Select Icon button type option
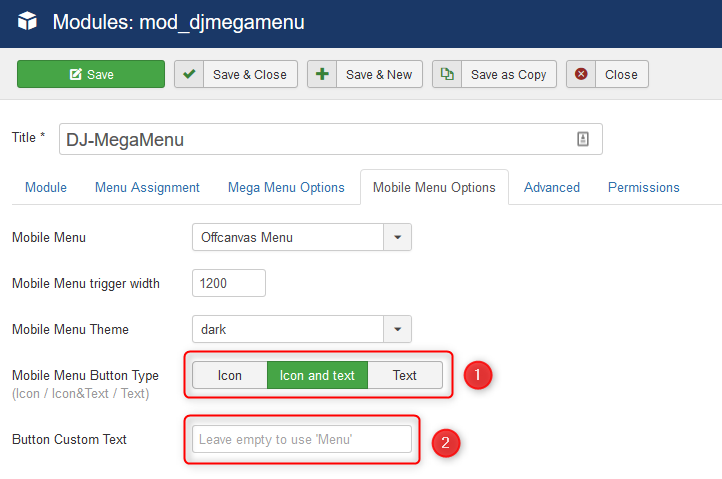The image size is (722, 479). pos(230,375)
